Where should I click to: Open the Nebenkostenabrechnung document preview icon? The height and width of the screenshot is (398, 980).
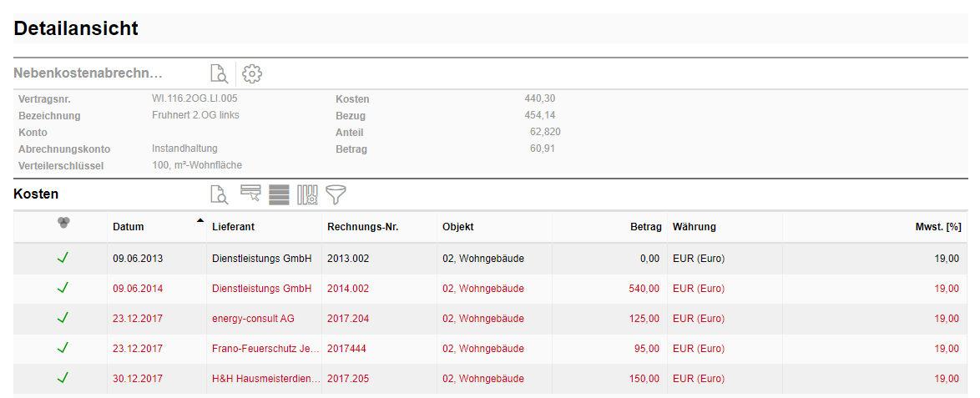click(219, 73)
